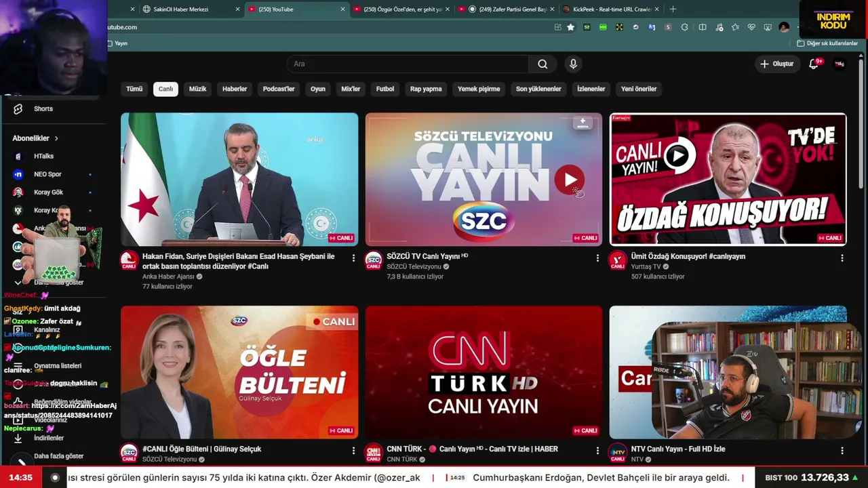The height and width of the screenshot is (488, 868).
Task: Select the Mix'ler filter chip
Action: click(351, 89)
